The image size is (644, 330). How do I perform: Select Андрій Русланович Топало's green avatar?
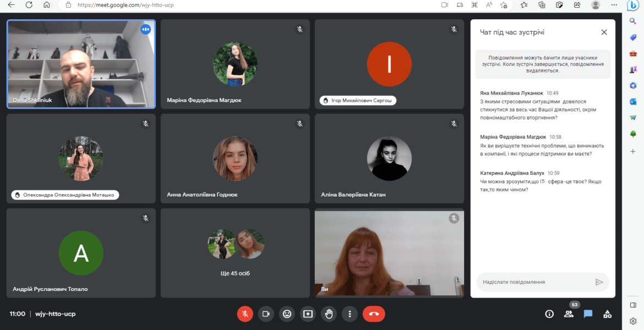click(81, 253)
